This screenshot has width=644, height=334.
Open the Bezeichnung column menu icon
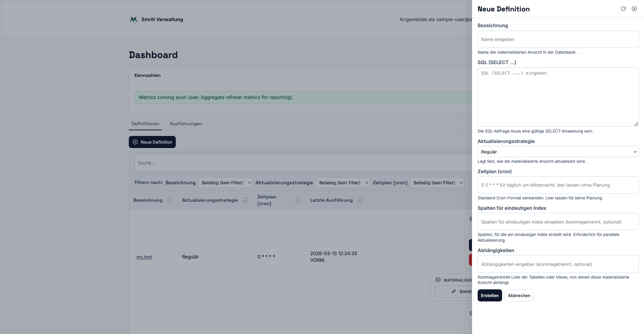[x=170, y=200]
